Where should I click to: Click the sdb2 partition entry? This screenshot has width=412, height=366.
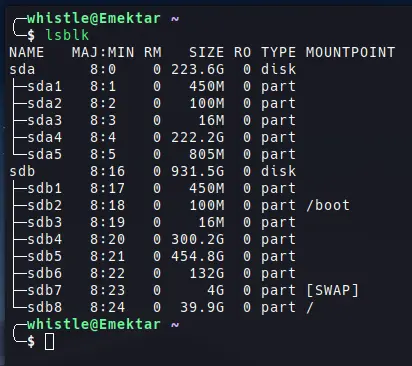(x=45, y=205)
